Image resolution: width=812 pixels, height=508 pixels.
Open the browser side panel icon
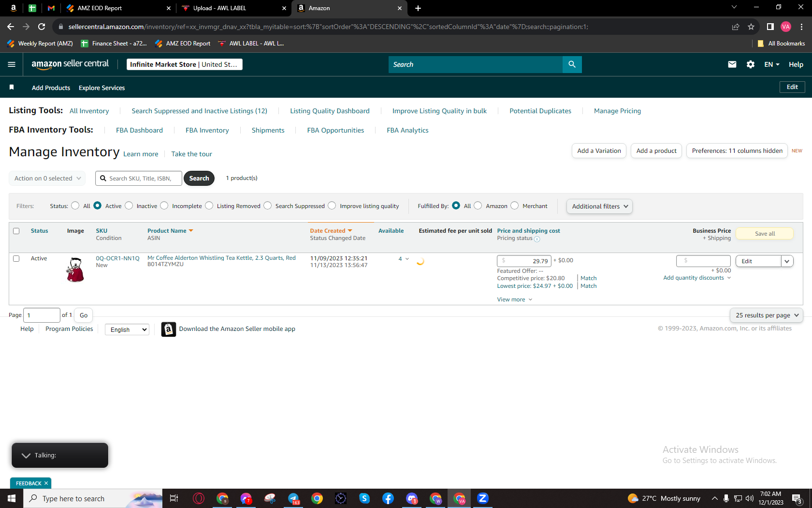(x=770, y=27)
